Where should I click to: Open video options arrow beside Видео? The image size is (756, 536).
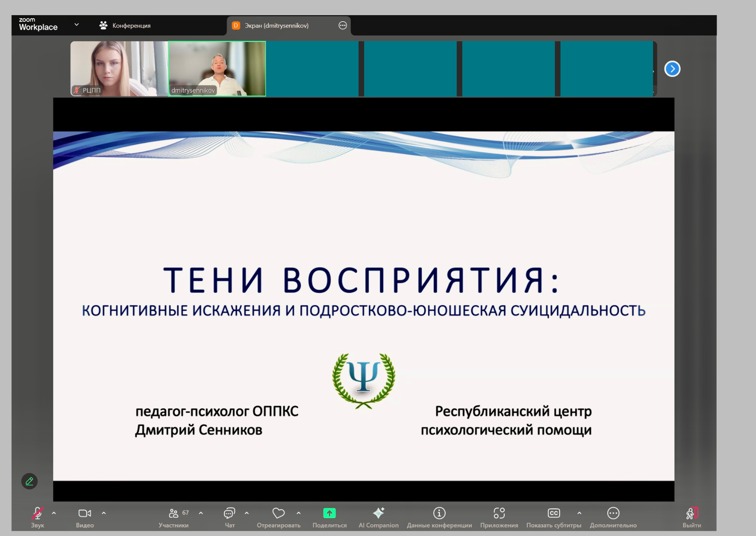click(x=104, y=513)
